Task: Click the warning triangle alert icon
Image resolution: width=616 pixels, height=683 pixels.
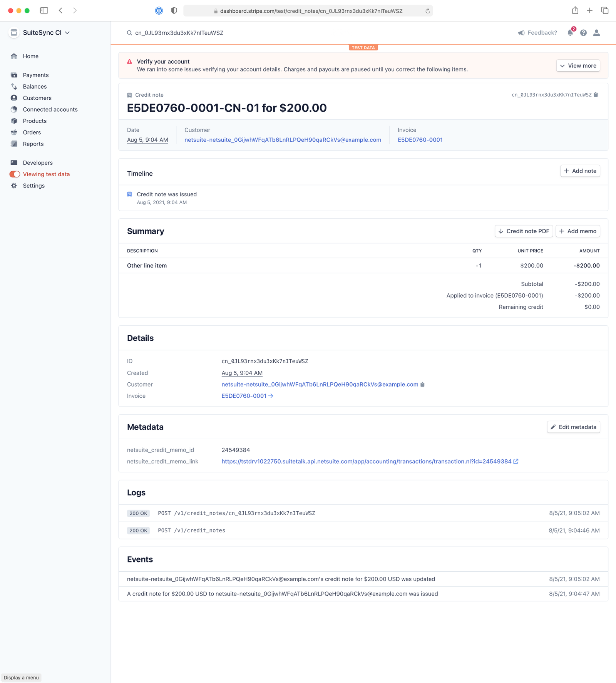Action: [130, 62]
